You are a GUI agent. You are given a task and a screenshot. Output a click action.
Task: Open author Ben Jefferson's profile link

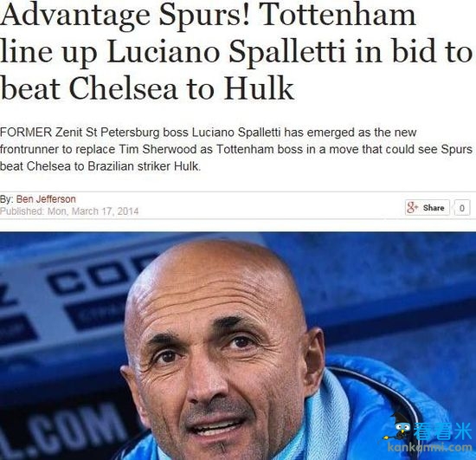[46, 199]
